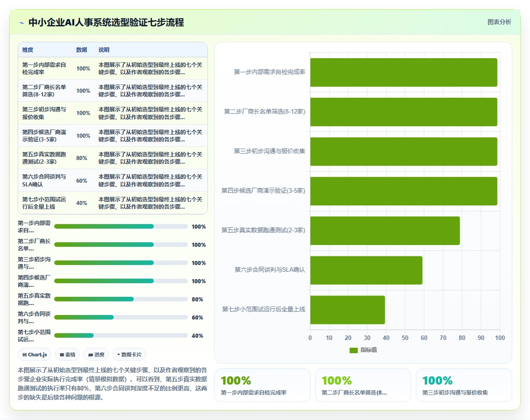This screenshot has width=530, height=420.
Task: Click the progress bar for 第二步厂商长名单...
Action: (x=121, y=245)
